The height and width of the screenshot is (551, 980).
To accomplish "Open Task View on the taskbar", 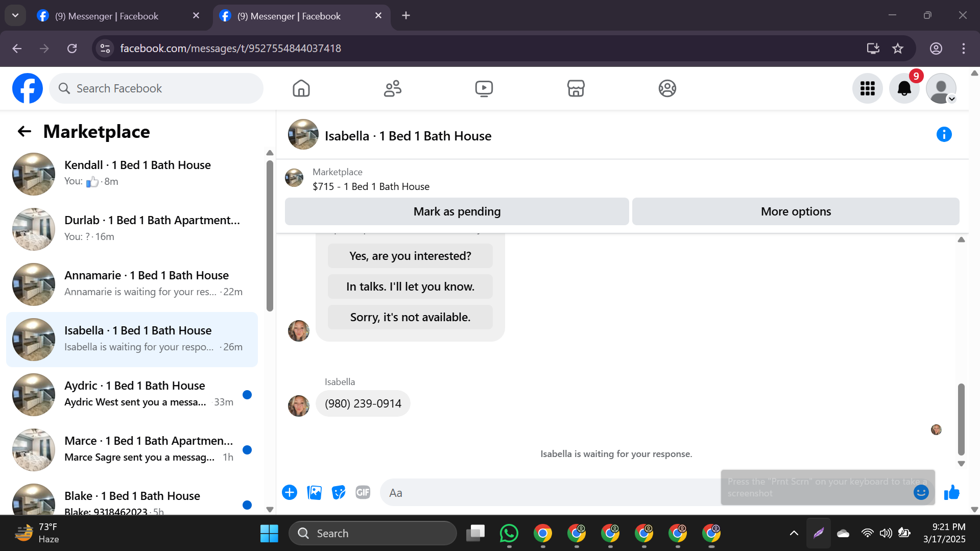I will click(x=475, y=533).
